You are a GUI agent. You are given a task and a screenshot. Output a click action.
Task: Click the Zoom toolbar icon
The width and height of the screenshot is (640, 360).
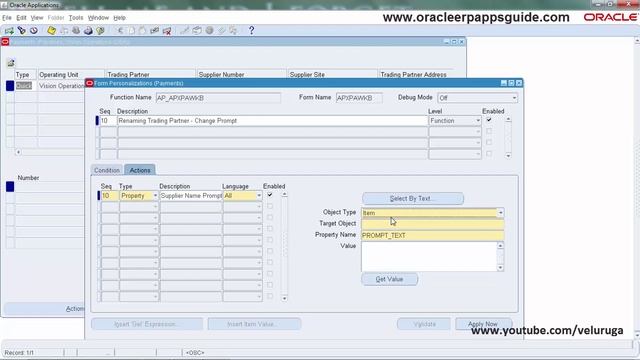tap(197, 31)
